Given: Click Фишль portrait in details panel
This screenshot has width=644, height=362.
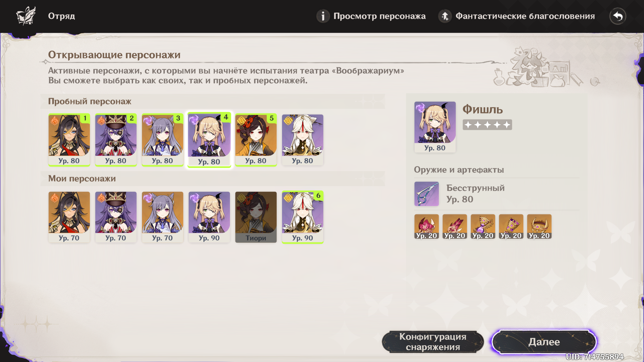Looking at the screenshot, I should (435, 127).
